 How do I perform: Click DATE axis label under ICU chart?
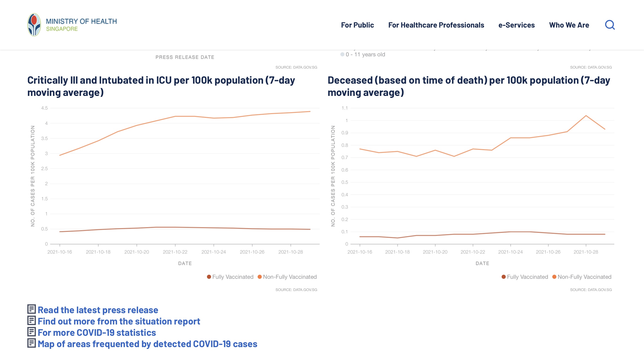[185, 263]
